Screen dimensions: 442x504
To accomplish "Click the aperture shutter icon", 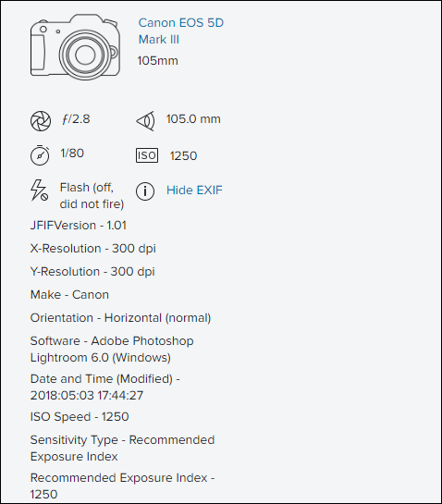I will [x=41, y=121].
